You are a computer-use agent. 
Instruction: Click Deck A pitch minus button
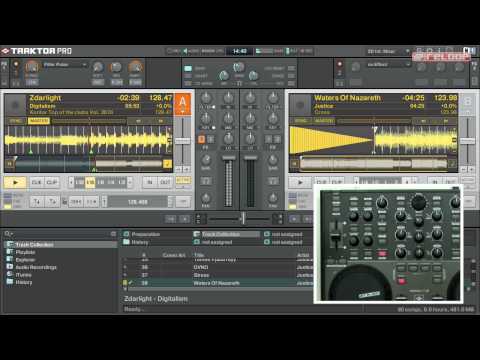179,169
